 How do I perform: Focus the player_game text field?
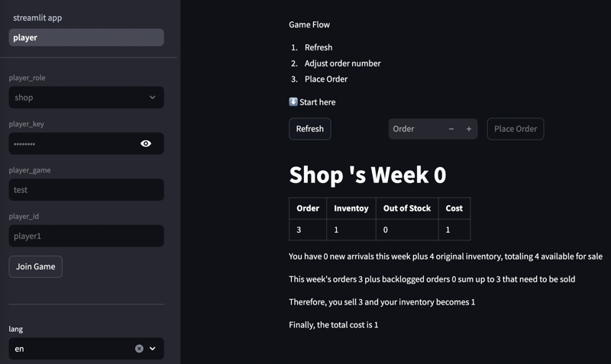tap(86, 189)
